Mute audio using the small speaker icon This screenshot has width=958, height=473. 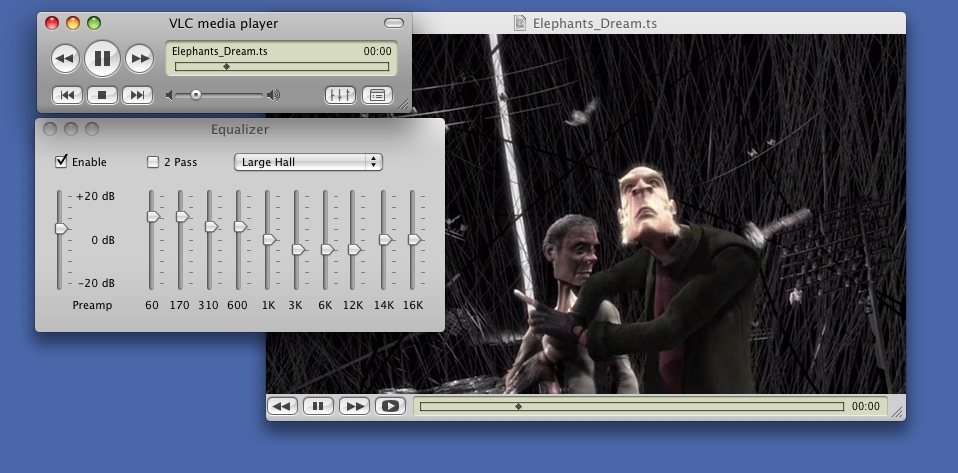(x=170, y=95)
